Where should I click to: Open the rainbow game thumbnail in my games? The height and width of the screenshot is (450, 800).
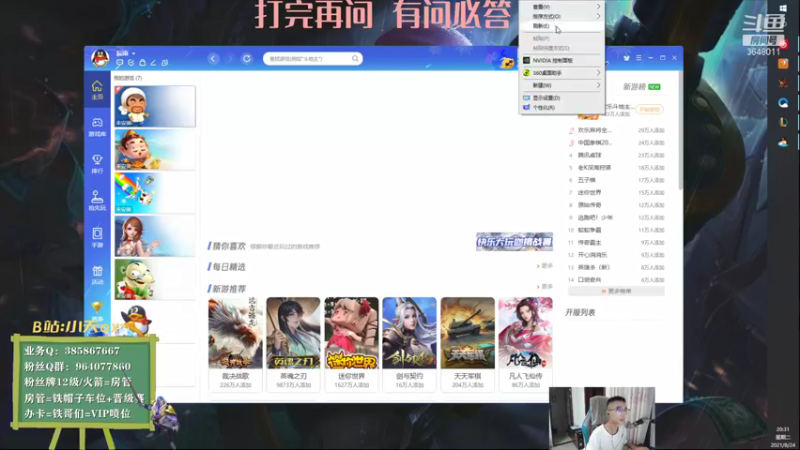tap(155, 192)
